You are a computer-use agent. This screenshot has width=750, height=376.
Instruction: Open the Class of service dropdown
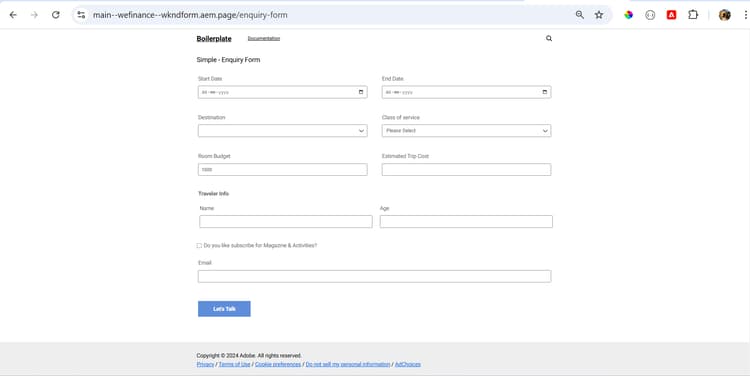pos(466,131)
